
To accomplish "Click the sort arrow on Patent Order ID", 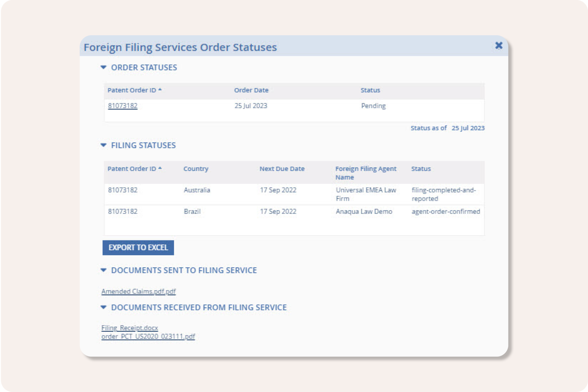I will click(160, 90).
